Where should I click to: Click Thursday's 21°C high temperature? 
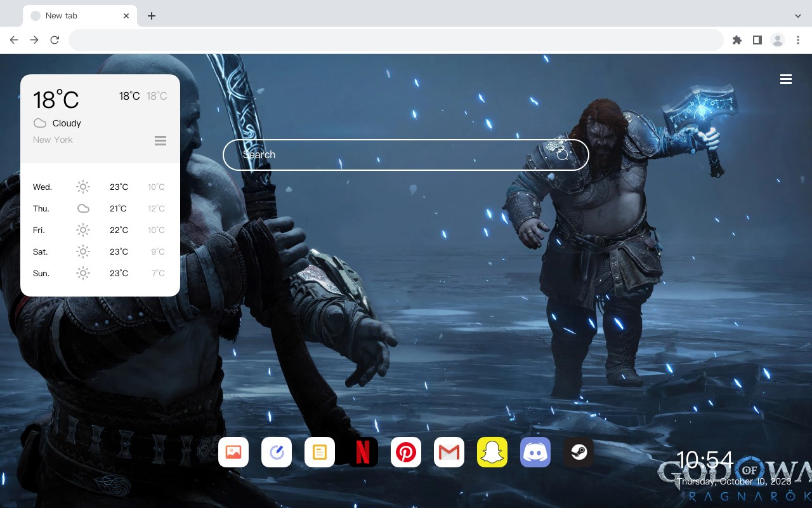click(118, 208)
